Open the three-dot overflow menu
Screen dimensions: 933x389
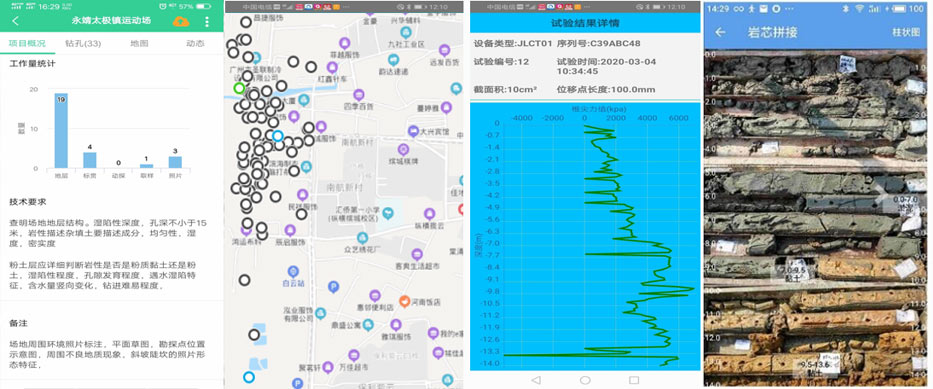coord(207,22)
